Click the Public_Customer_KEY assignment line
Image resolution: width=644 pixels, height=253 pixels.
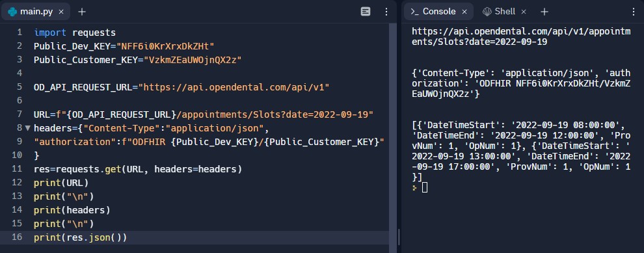tap(138, 60)
